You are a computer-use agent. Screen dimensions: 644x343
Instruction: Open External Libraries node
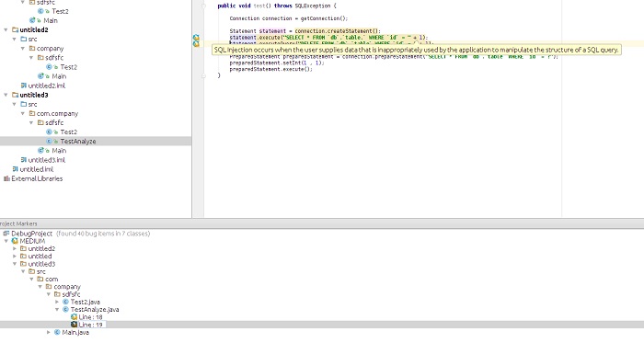coord(37,178)
